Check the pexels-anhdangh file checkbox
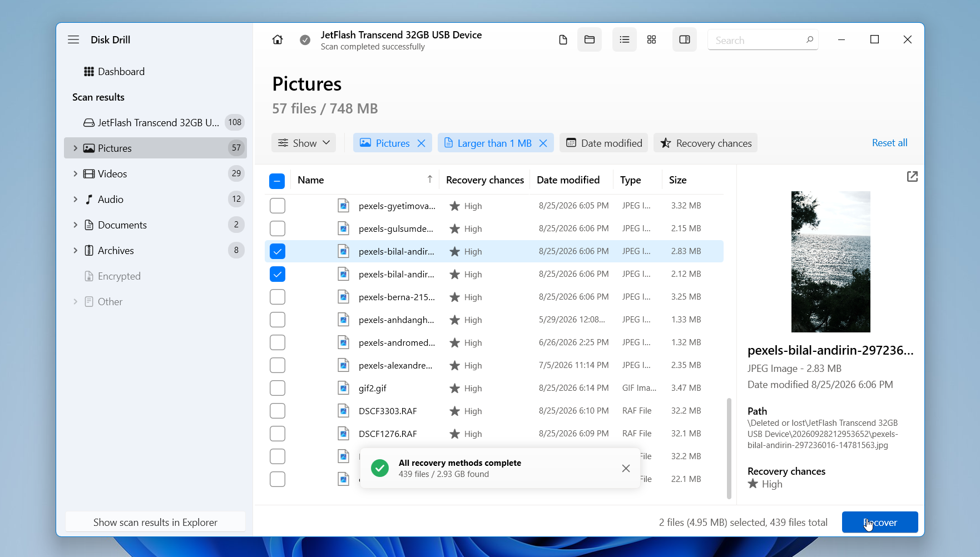 pos(278,320)
